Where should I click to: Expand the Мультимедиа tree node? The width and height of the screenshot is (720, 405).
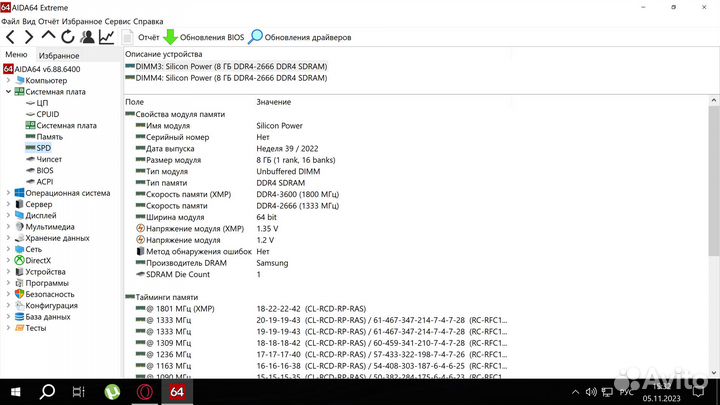8,226
